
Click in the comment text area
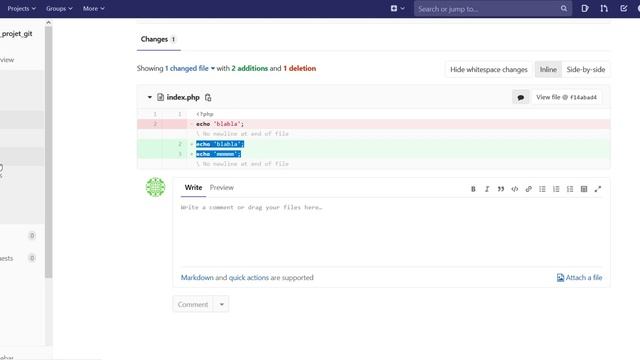391,233
